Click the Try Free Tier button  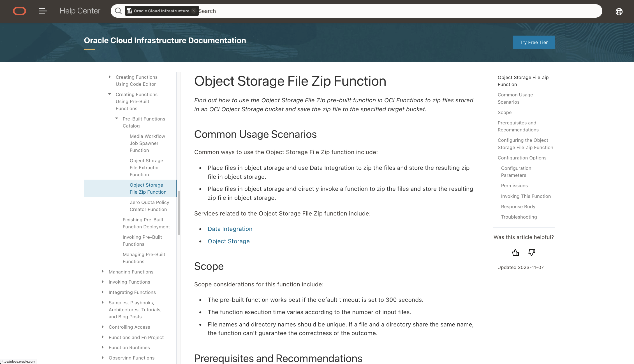pos(533,42)
